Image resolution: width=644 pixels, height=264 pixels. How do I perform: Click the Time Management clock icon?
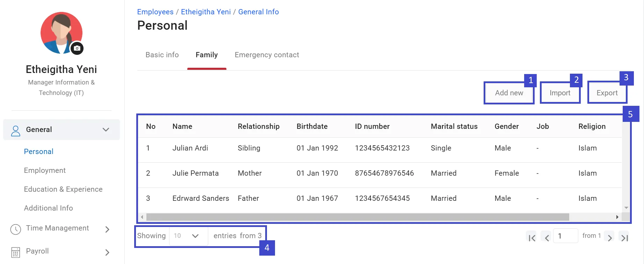[x=16, y=229]
